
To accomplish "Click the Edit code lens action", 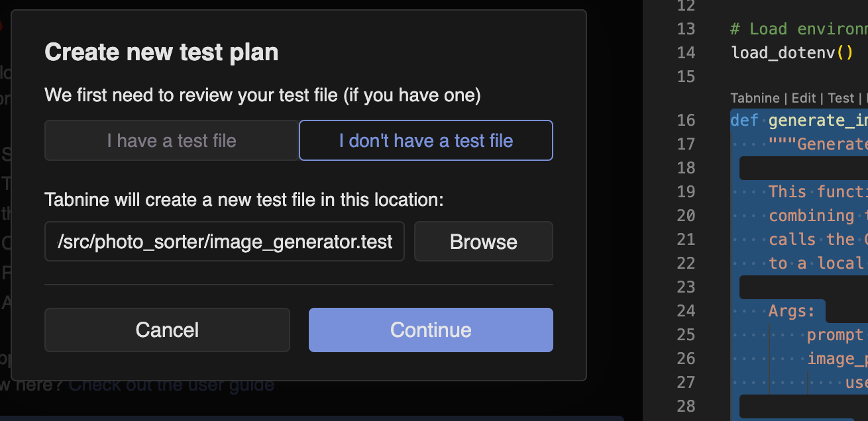I will pos(803,98).
